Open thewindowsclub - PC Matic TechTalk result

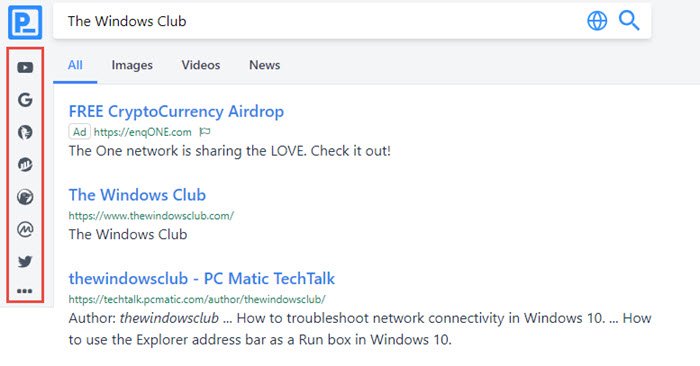point(202,279)
